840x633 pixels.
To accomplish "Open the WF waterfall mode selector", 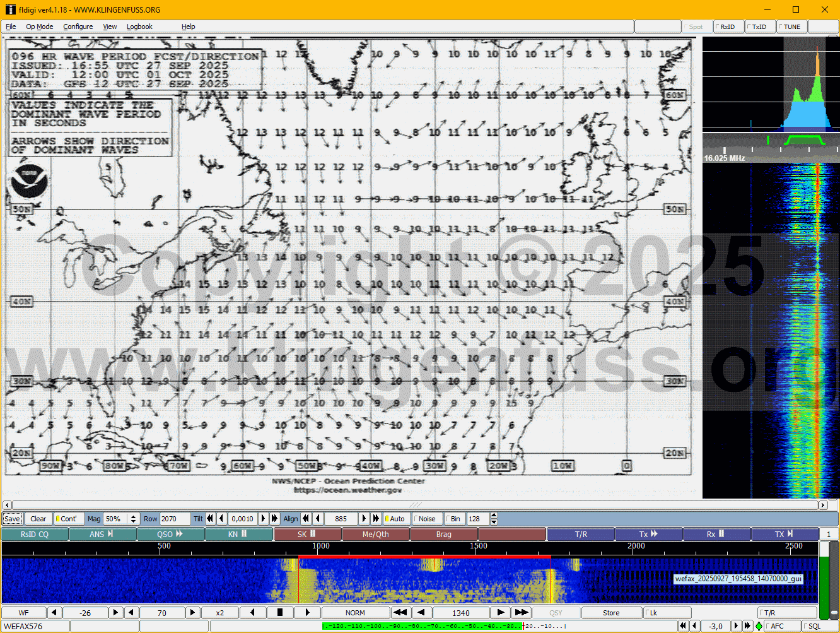I will 23,612.
